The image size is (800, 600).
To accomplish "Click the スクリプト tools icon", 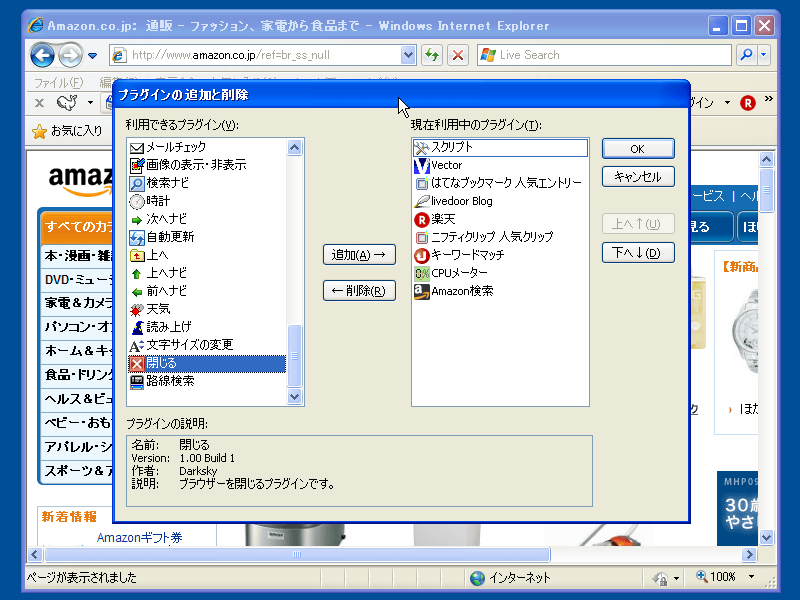I will click(421, 147).
